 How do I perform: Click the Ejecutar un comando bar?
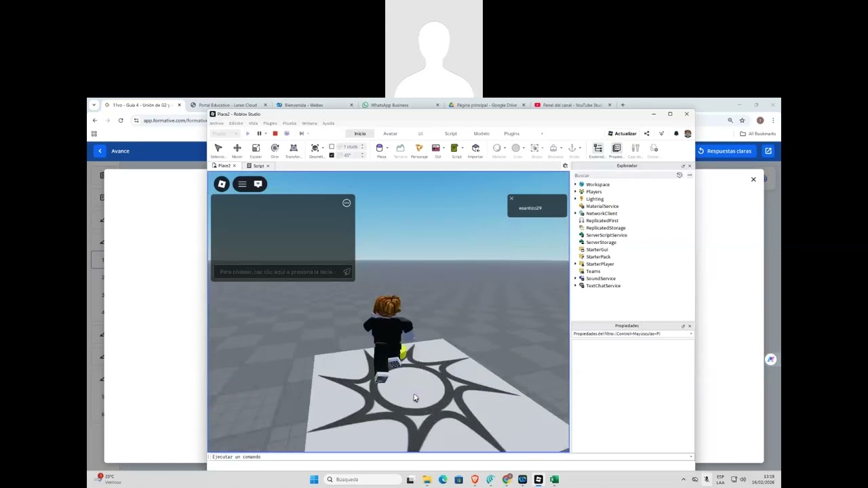point(450,457)
